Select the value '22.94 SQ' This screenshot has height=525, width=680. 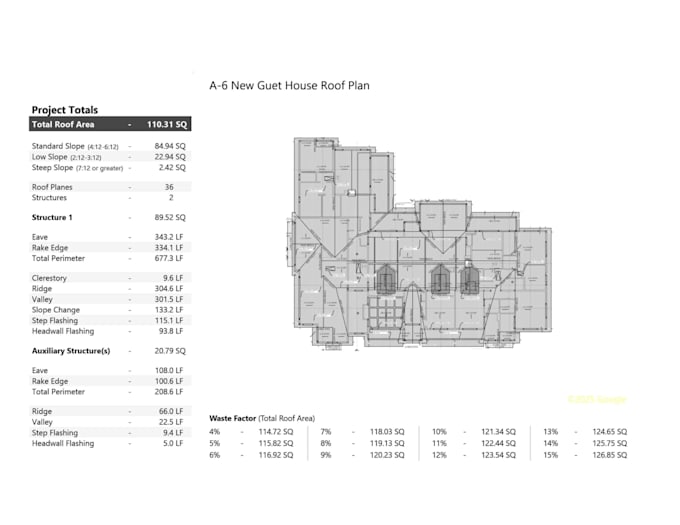pos(170,157)
